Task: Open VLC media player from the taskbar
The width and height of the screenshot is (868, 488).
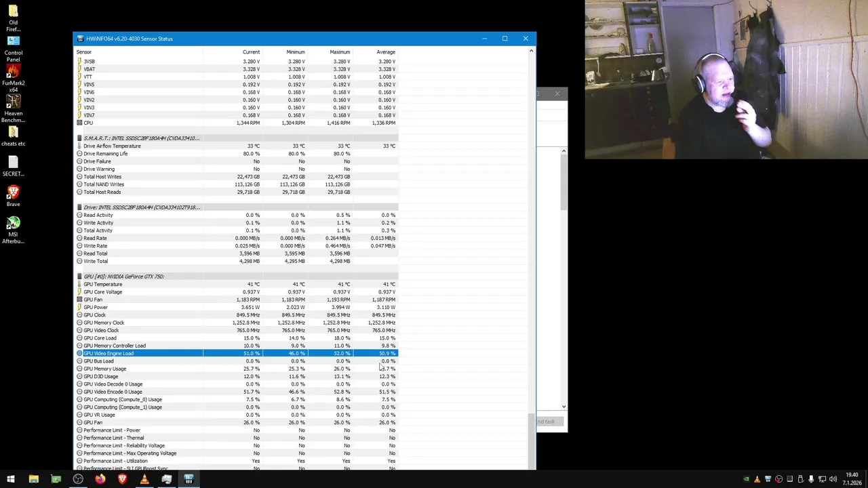Action: [x=144, y=480]
